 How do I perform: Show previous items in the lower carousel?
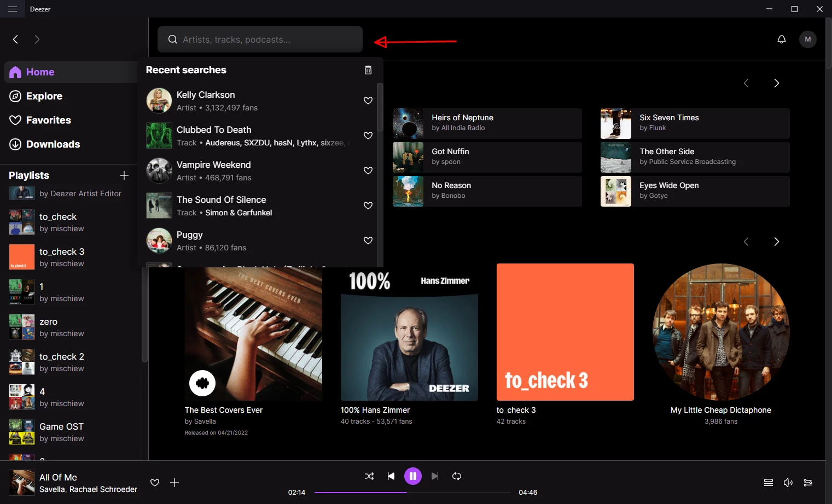(x=746, y=242)
